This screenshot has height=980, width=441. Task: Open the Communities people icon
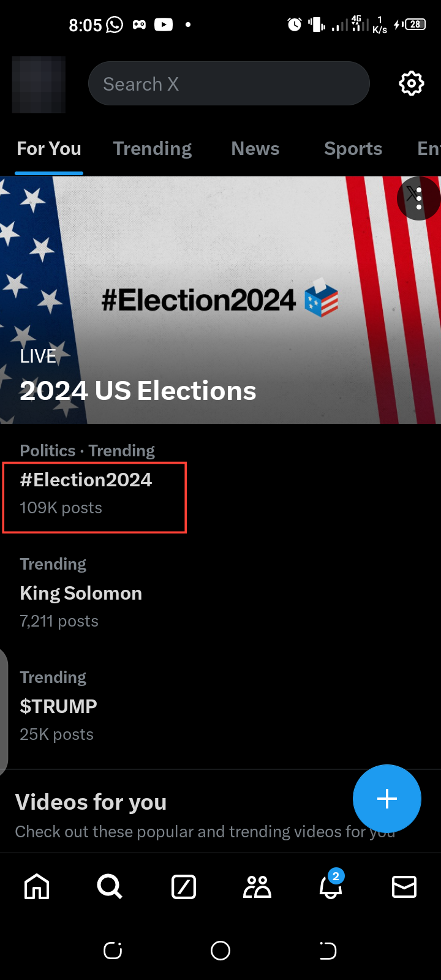pos(257,886)
